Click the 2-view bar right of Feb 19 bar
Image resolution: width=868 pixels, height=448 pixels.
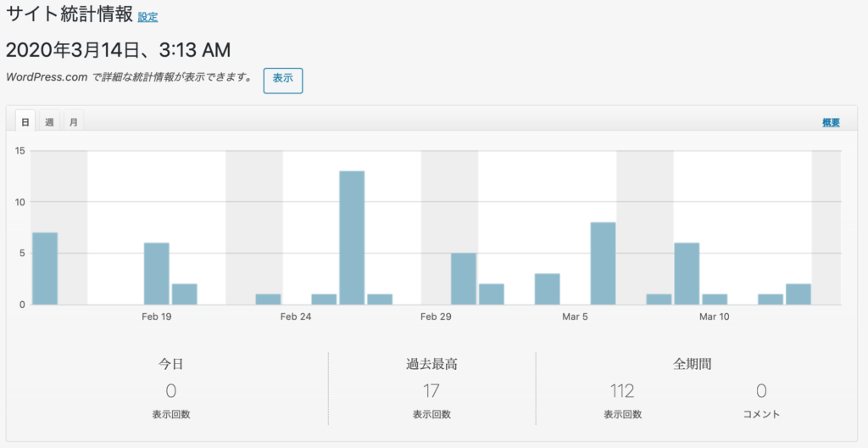tap(185, 294)
